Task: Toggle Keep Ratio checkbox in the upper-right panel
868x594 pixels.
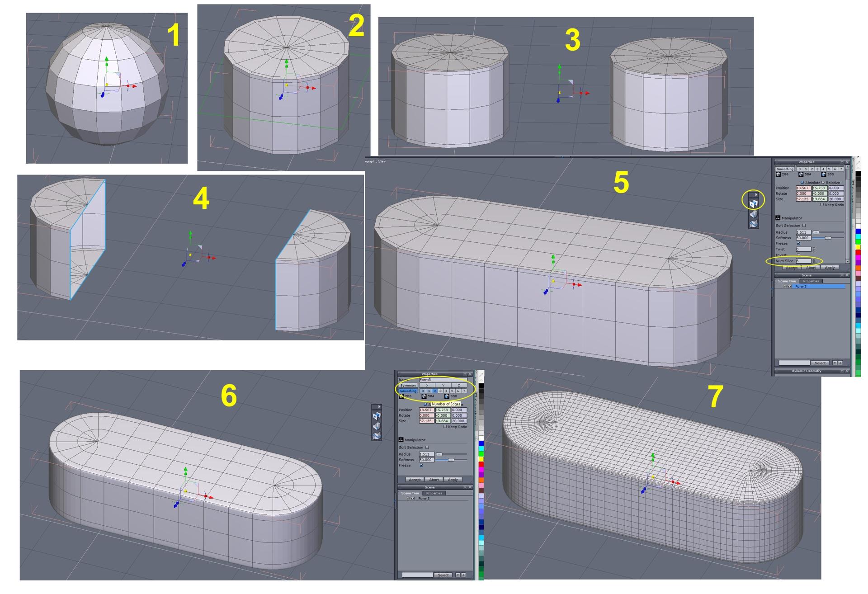Action: point(822,205)
